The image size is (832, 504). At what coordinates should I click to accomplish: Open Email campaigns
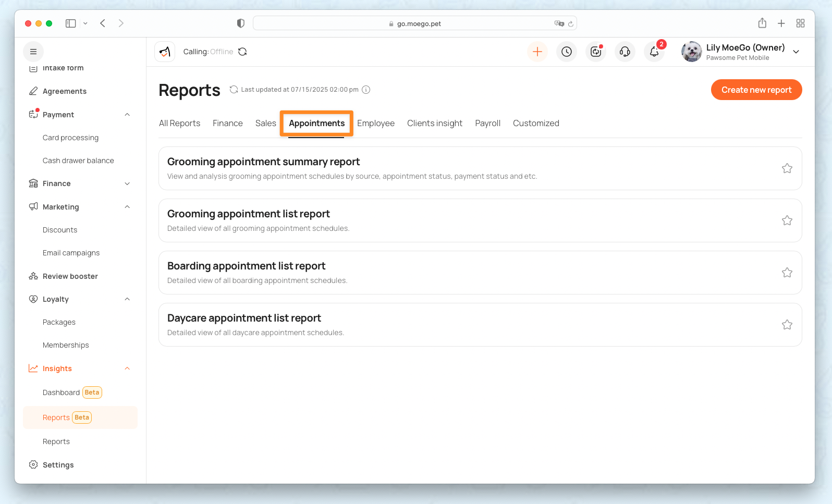tap(71, 253)
